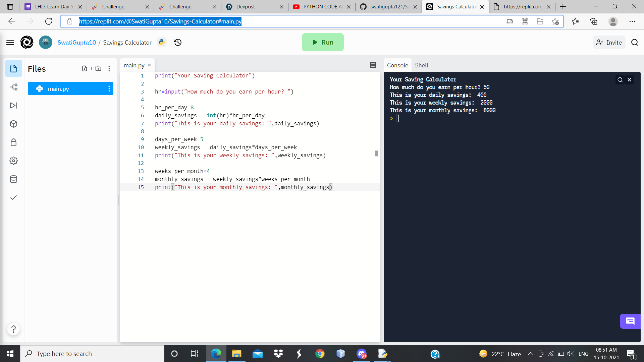
Task: Expand the Windows system tray chevron
Action: (x=530, y=354)
